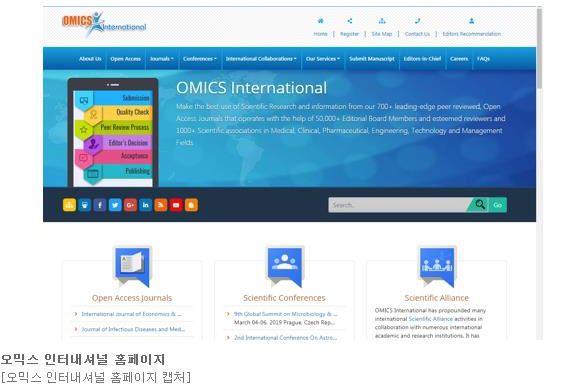586x388 pixels.
Task: Expand International Collaborations dropdown
Action: coord(261,59)
